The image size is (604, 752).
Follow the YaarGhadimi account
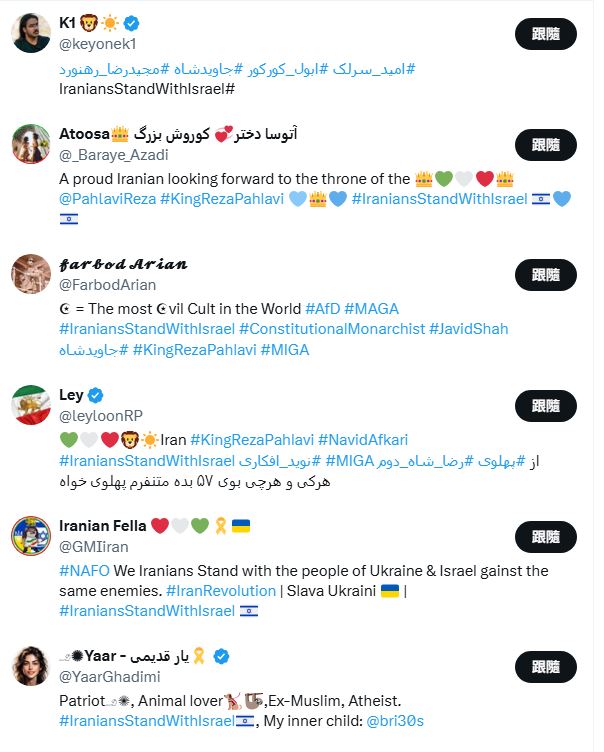(x=546, y=667)
